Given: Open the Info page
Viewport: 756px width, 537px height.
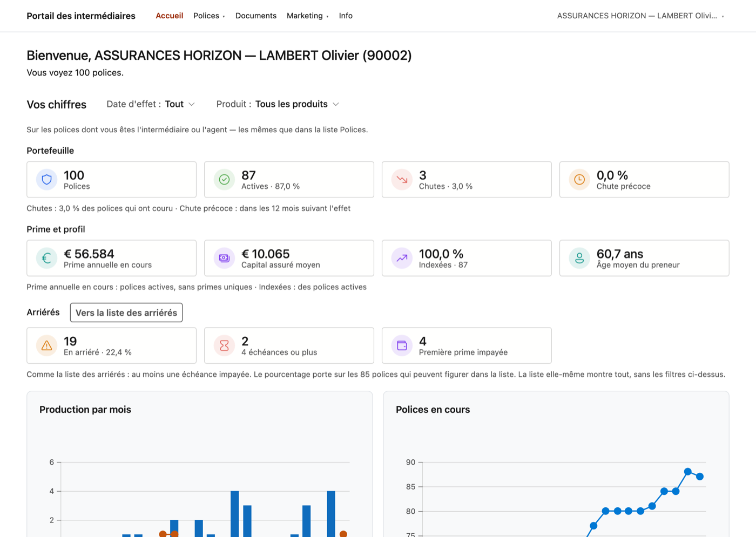Looking at the screenshot, I should point(346,16).
